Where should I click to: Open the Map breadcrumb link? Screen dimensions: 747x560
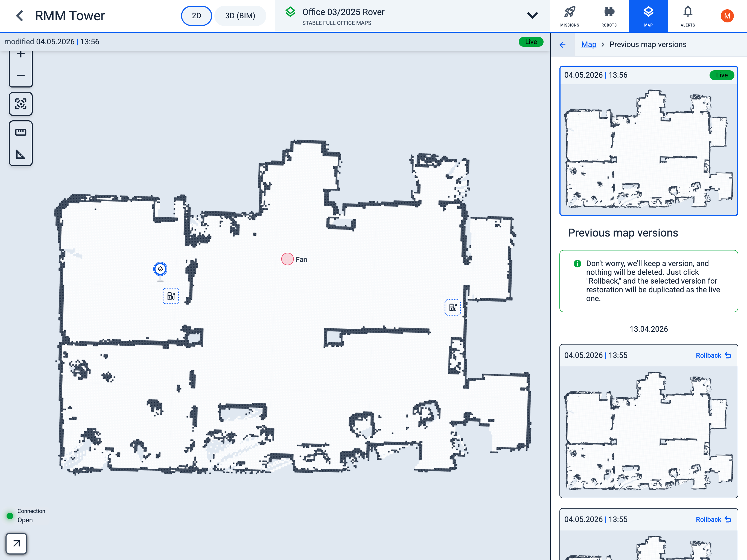point(589,45)
